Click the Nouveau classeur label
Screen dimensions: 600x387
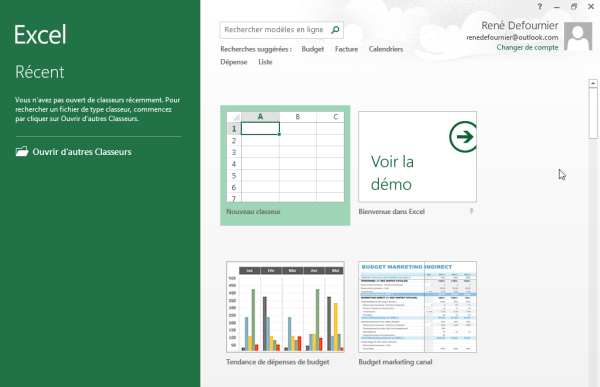(253, 212)
